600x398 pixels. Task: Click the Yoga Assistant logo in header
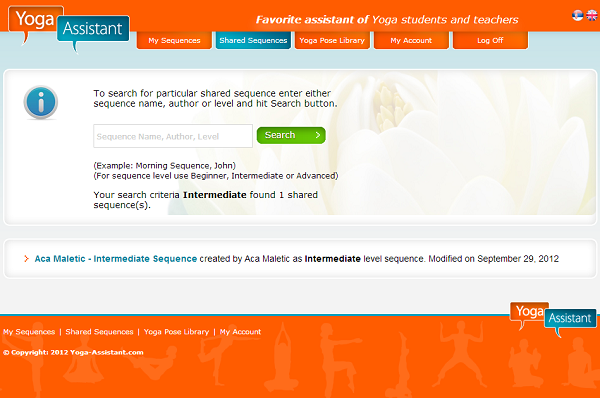[x=69, y=29]
